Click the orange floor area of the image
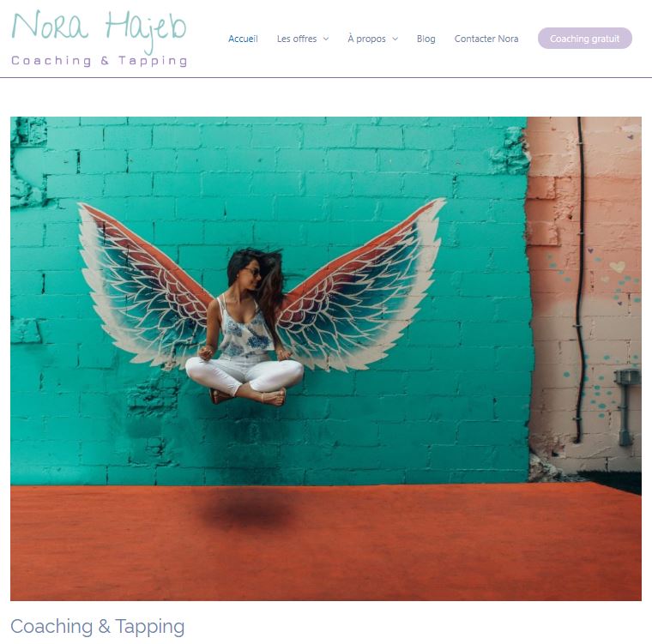Viewport: 652px width, 644px height. (x=326, y=543)
